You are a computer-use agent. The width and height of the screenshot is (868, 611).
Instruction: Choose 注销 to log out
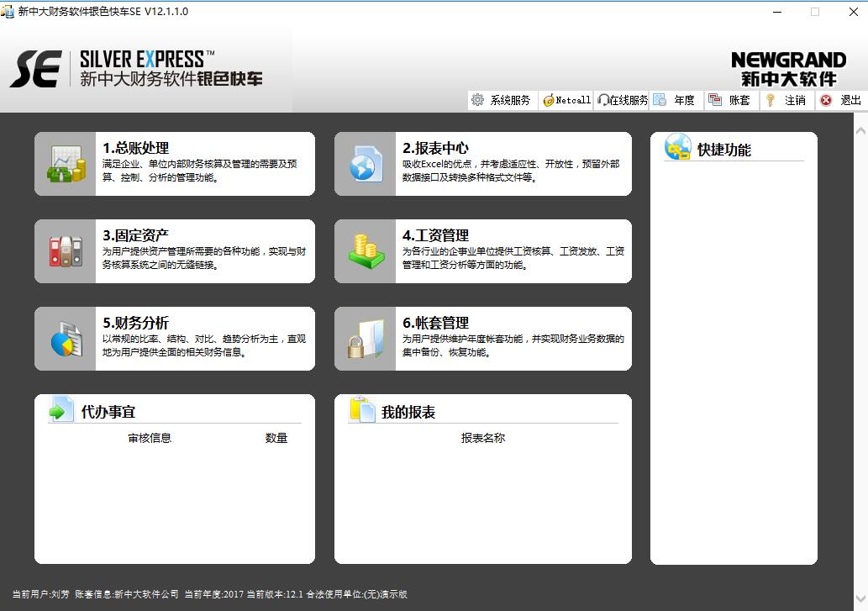coord(786,100)
